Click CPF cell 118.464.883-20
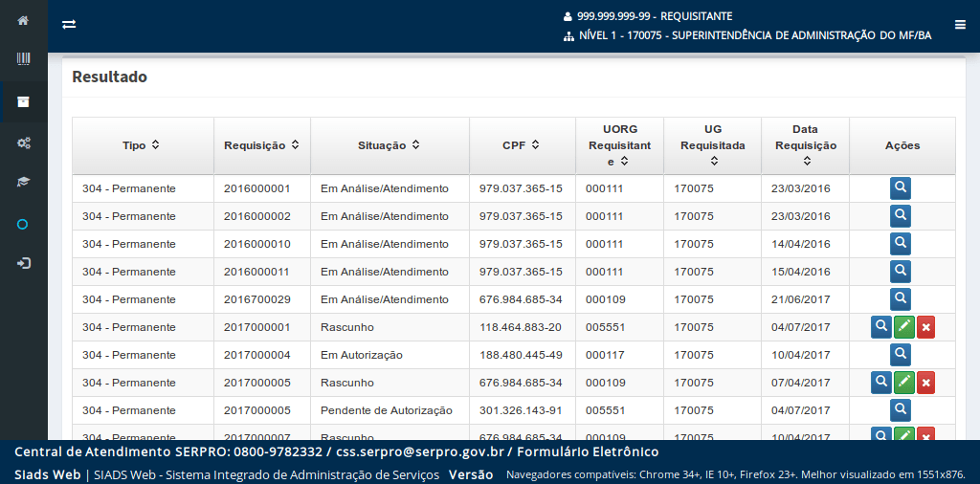Screen dimensions: 980x484 [522, 326]
